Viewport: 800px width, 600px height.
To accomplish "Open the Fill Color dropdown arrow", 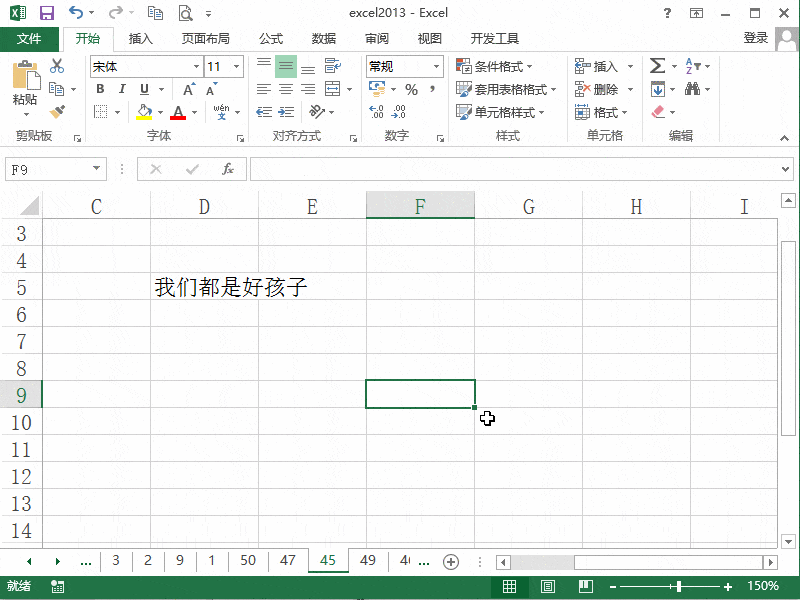I will pos(160,112).
